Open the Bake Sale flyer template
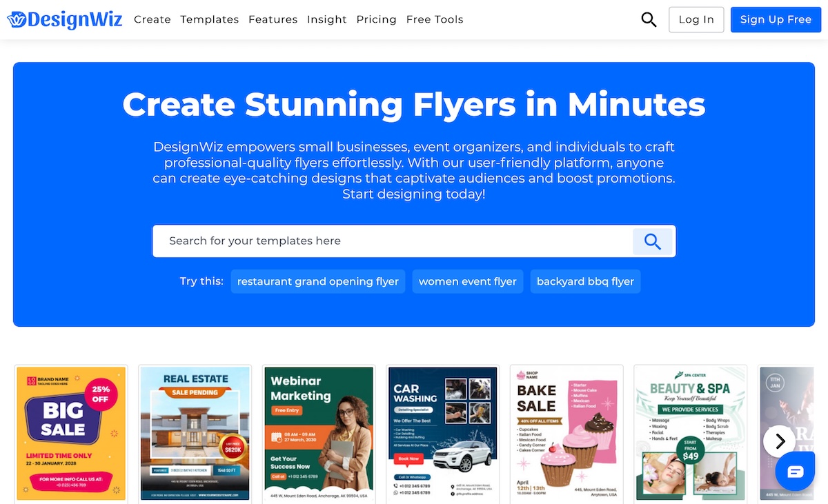This screenshot has height=504, width=828. [566, 432]
